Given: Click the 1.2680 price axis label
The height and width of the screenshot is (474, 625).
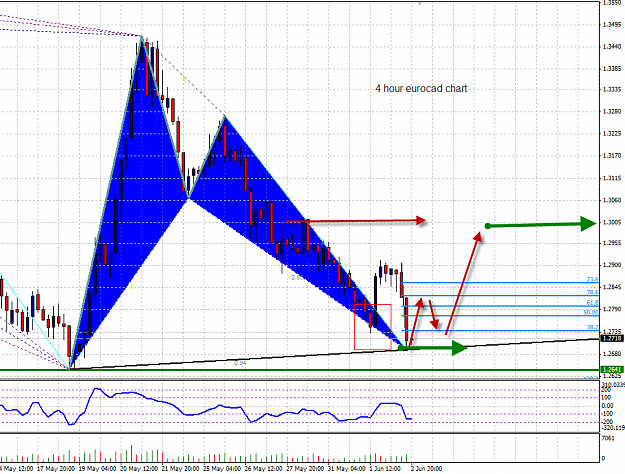Looking at the screenshot, I should point(612,354).
